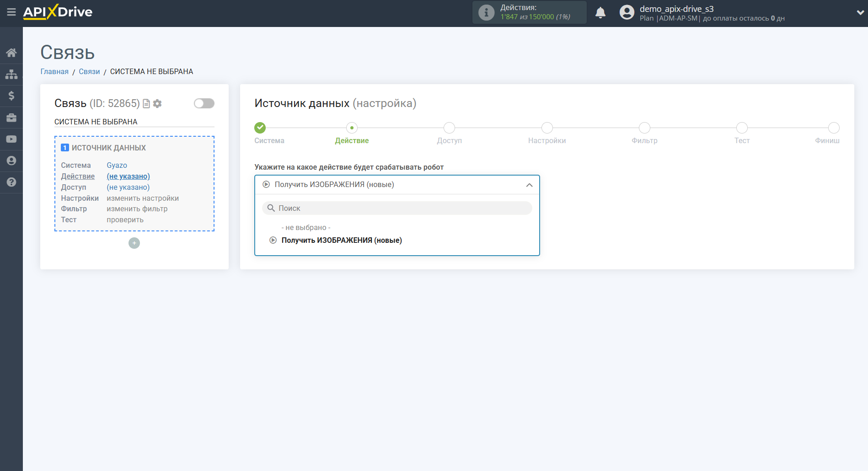The image size is (868, 471).
Task: Toggle the connection on/off switch
Action: tap(204, 103)
